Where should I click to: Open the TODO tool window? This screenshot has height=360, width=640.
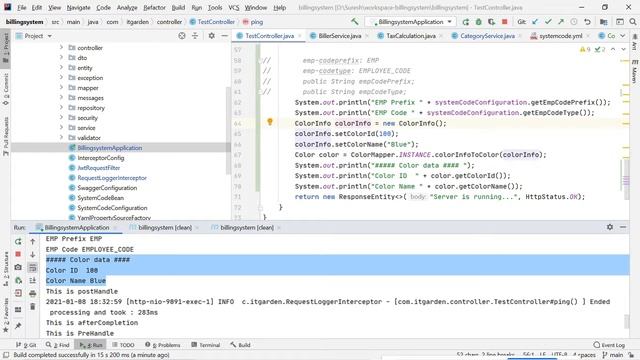123,345
